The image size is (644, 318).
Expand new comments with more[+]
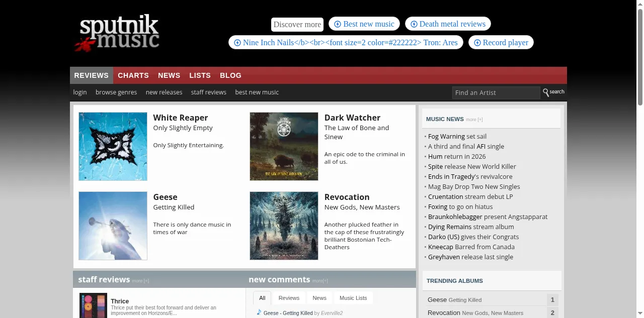(320, 281)
